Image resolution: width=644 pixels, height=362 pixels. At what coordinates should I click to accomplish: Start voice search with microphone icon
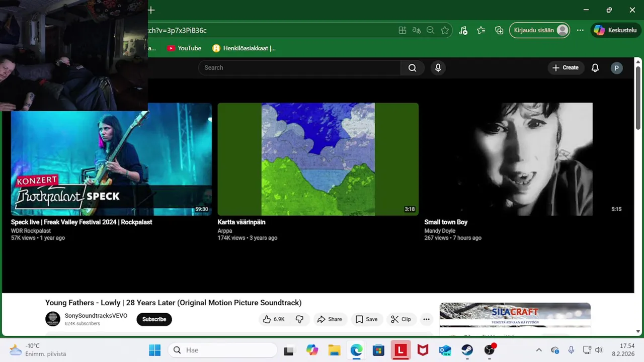point(438,68)
